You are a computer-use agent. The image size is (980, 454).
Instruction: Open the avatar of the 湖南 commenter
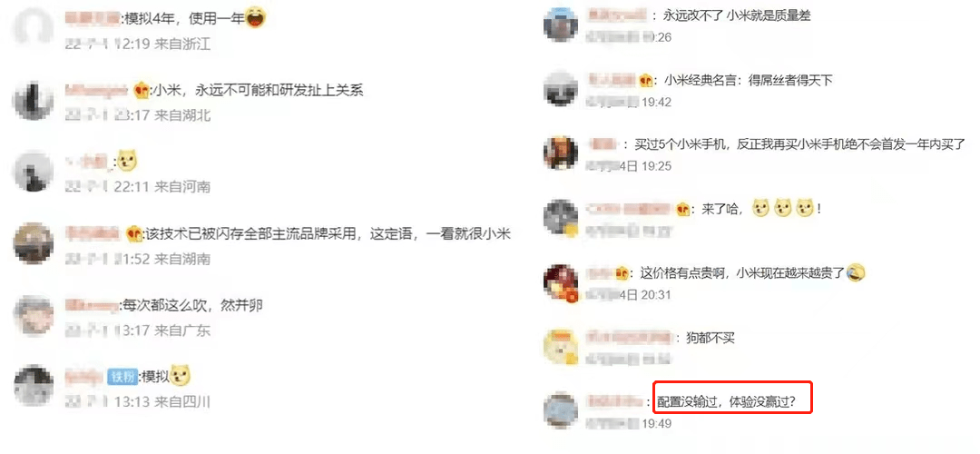[x=34, y=243]
